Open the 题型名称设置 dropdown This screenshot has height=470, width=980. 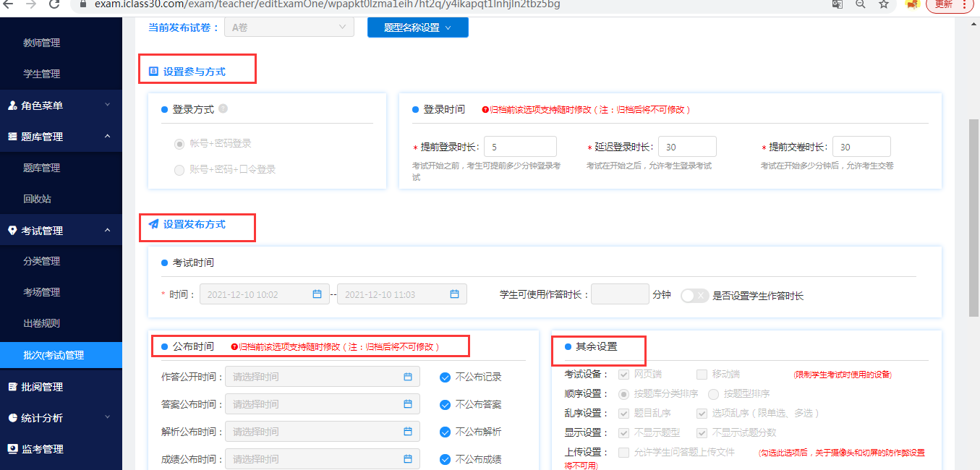417,27
